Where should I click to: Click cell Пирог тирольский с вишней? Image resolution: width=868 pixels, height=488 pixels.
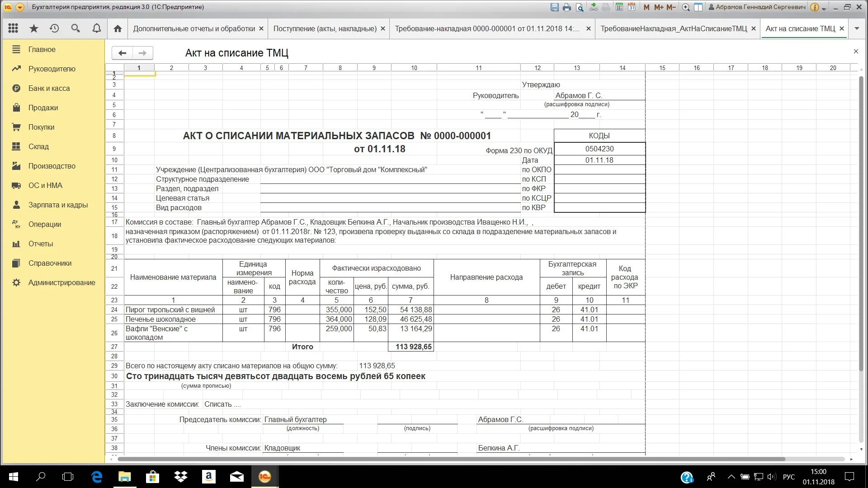tap(173, 310)
